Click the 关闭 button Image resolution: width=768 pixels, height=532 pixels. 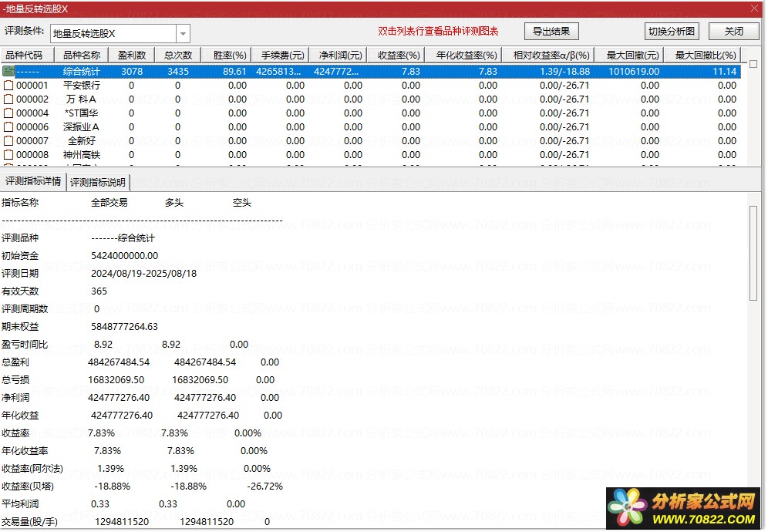tap(734, 32)
